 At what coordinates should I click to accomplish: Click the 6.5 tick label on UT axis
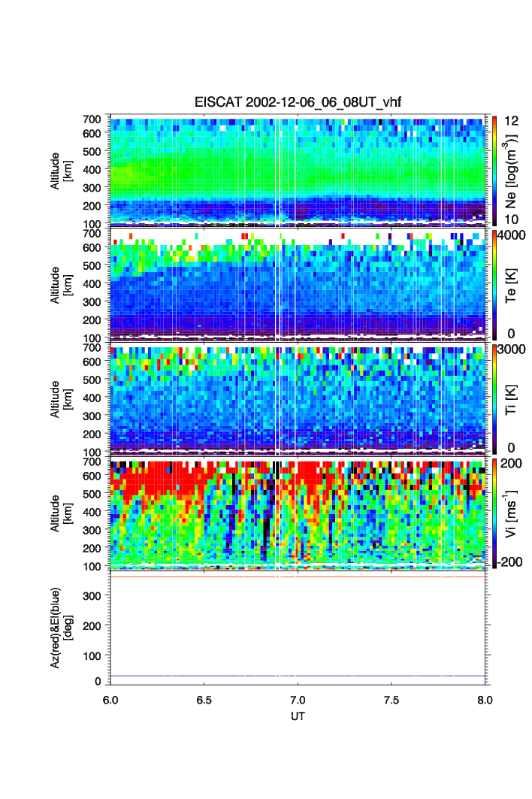(204, 700)
